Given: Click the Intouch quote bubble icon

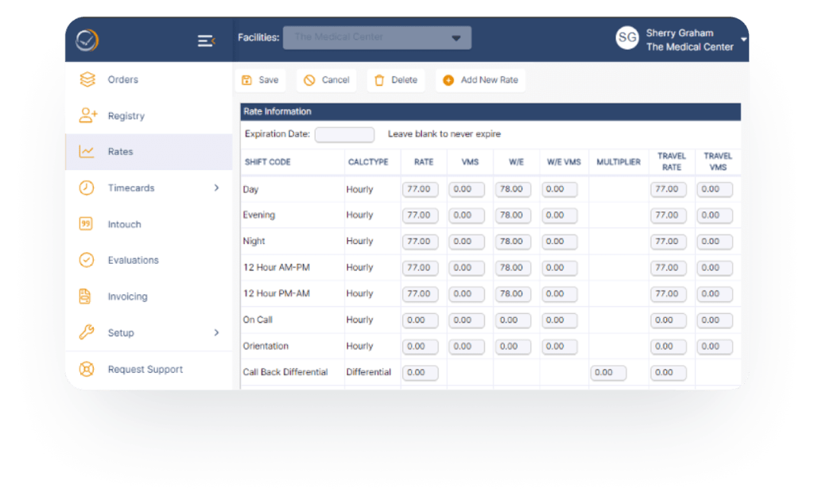Looking at the screenshot, I should [87, 224].
